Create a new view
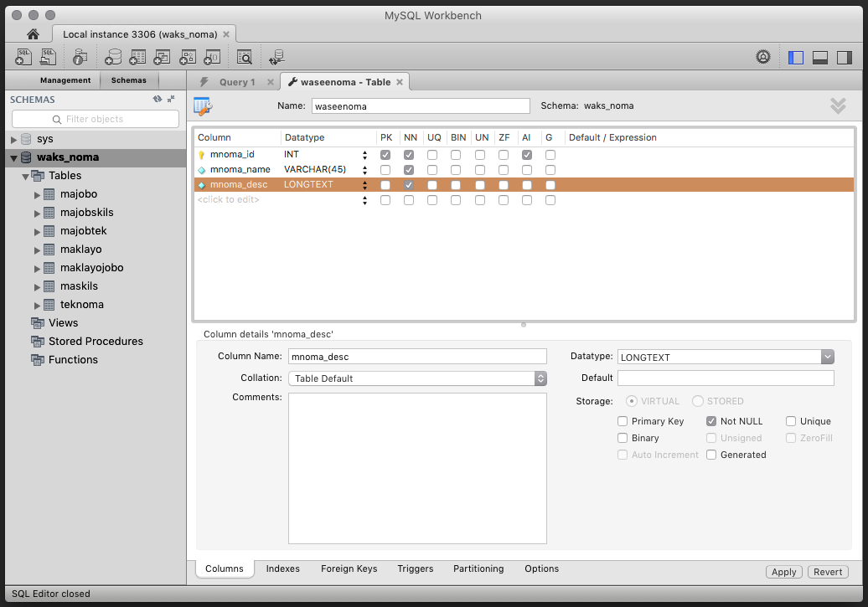Viewport: 868px width, 607px height. pos(163,56)
